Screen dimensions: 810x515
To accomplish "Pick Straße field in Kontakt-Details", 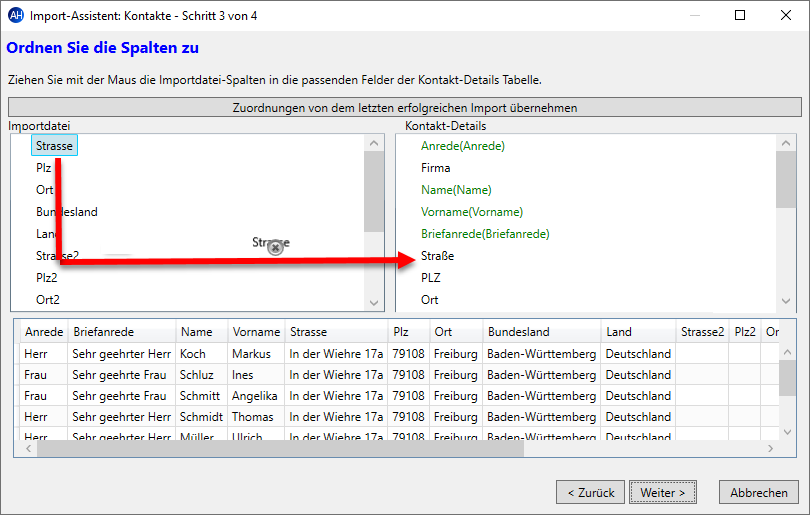I will point(437,256).
